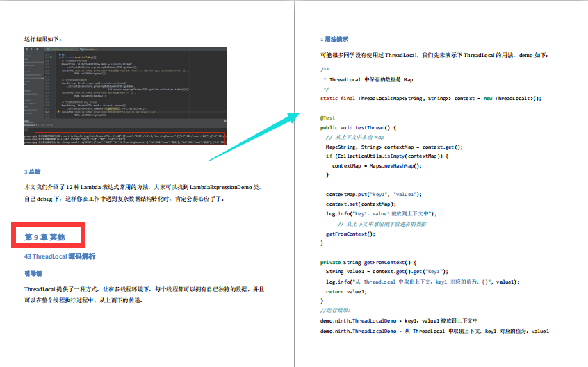Click the '1 用法演示' heading
Viewport: 588px width, 367px height.
[x=334, y=39]
